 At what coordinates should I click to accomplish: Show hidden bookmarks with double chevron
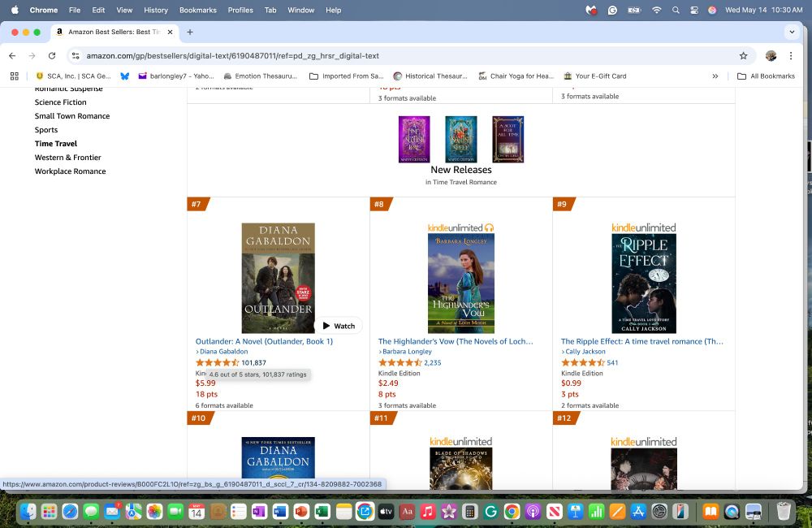pyautogui.click(x=715, y=76)
